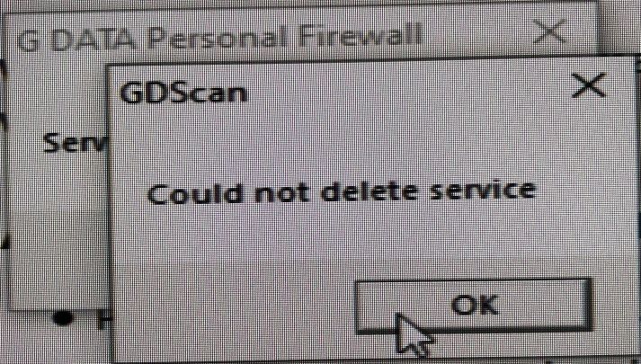Close the GDScan error dialog
641x364 pixels.
pos(588,85)
